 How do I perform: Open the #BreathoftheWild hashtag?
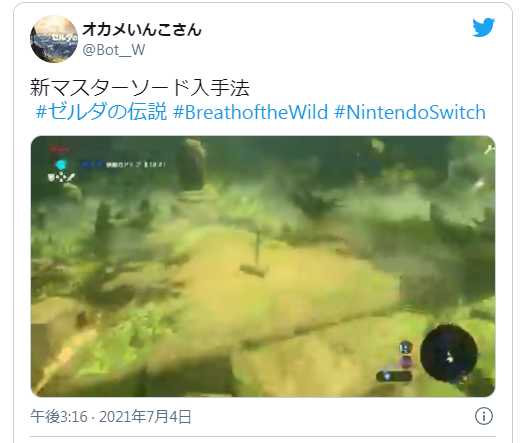click(250, 112)
